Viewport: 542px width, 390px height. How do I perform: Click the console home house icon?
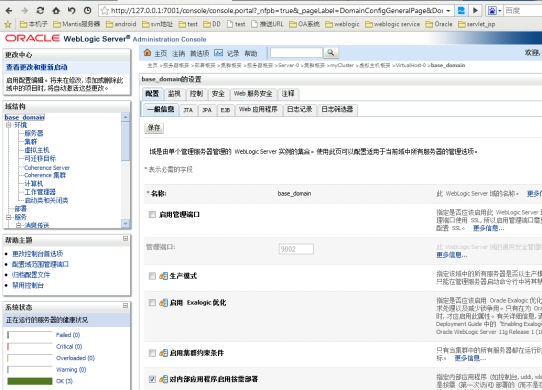click(x=147, y=53)
